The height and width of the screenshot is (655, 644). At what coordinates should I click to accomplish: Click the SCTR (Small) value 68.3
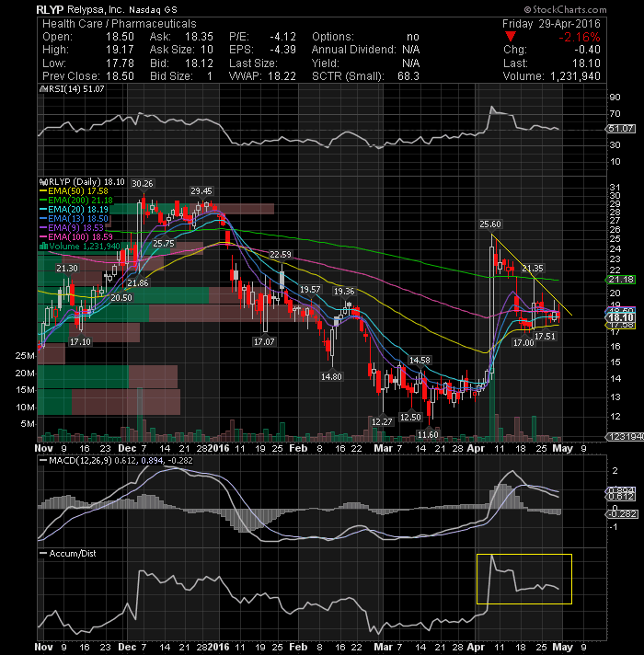[408, 76]
